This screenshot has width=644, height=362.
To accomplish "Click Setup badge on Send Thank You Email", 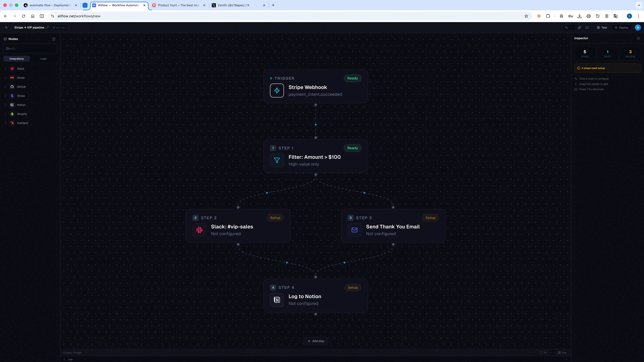I will coord(430,218).
